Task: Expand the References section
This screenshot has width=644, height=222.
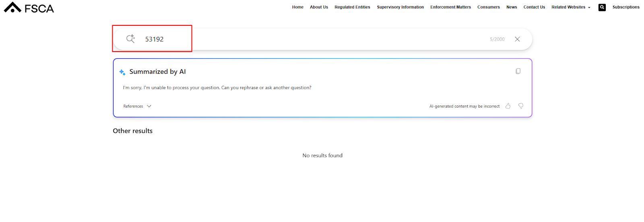Action: coord(137,106)
